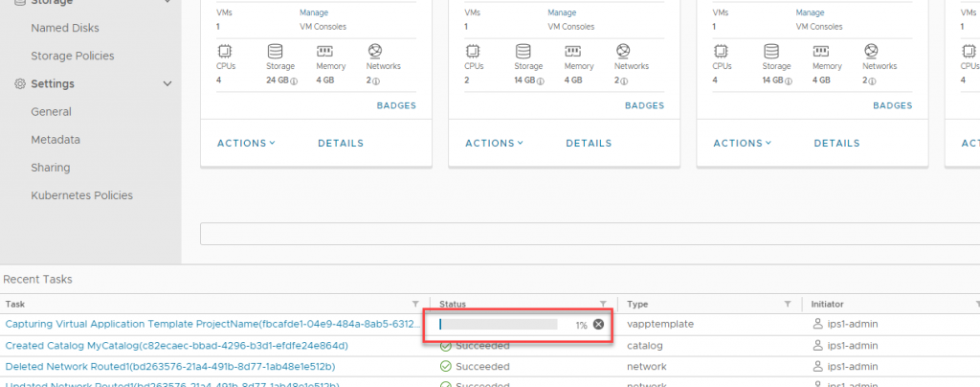Click Storage disk icon above 24 GB
The image size is (980, 387).
pos(275,51)
